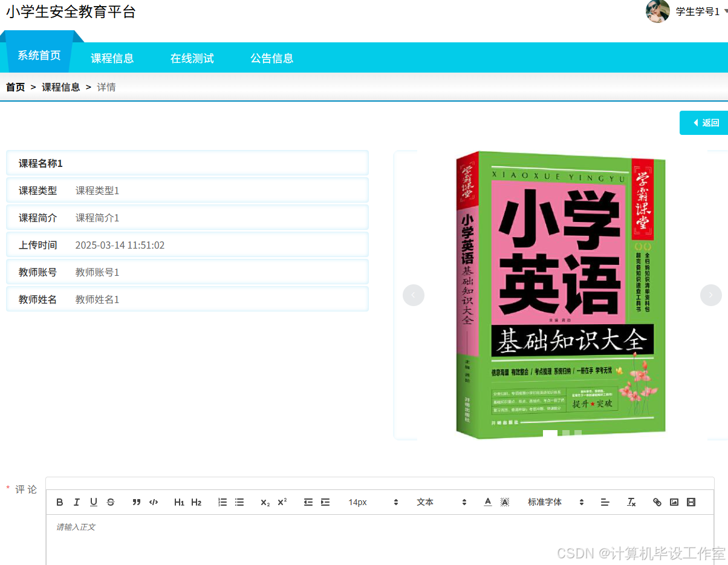
Task: Apply Heading 1 style (H1)
Action: [x=179, y=502]
